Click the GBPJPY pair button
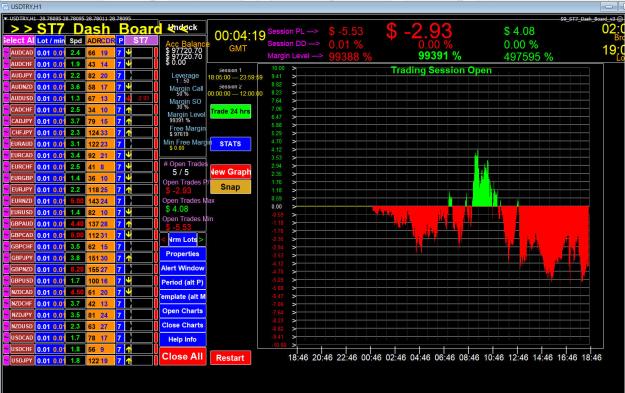 [x=22, y=258]
